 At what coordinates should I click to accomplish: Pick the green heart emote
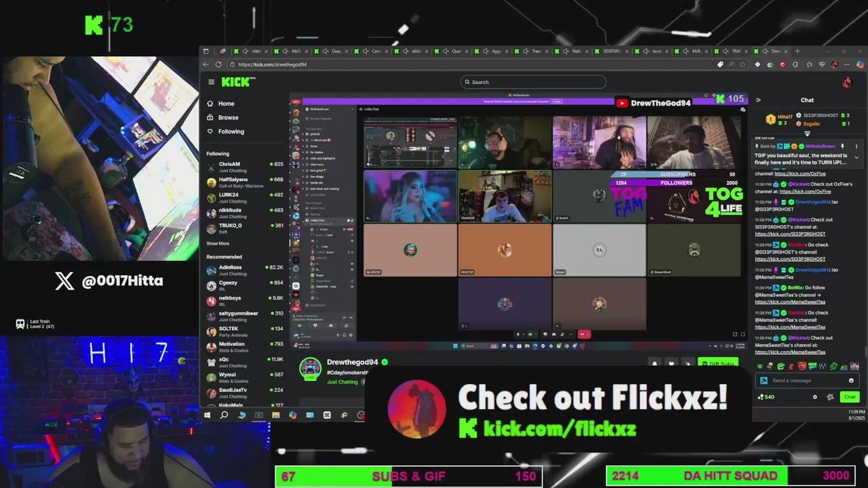[760, 367]
